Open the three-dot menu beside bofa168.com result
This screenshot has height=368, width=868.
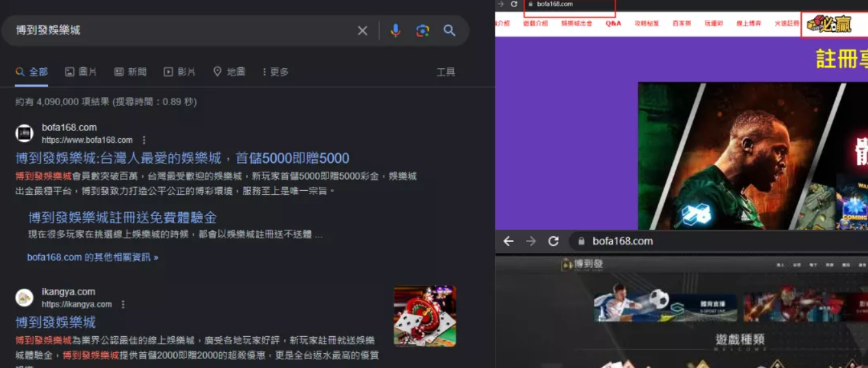(x=144, y=140)
